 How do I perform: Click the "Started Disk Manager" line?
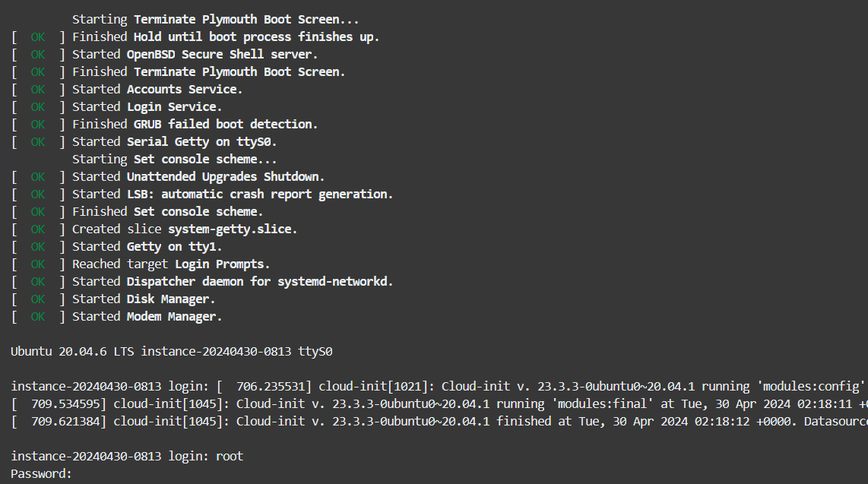pos(143,299)
